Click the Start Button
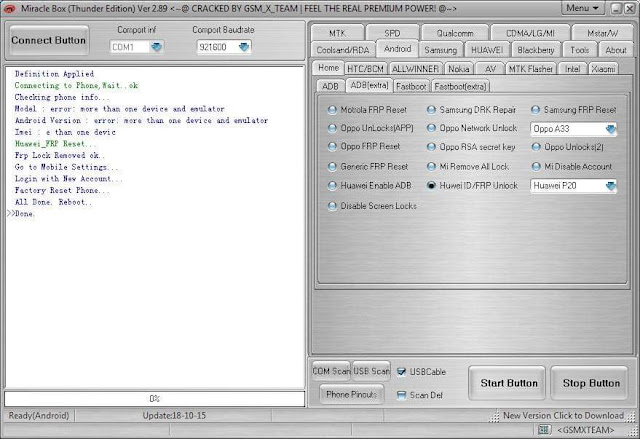This screenshot has height=439, width=640. (509, 383)
